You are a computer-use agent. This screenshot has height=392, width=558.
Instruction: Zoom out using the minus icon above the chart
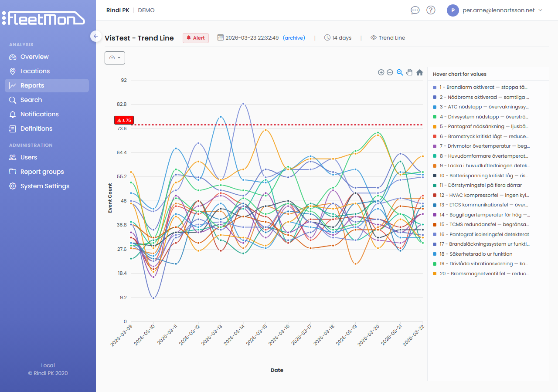391,72
